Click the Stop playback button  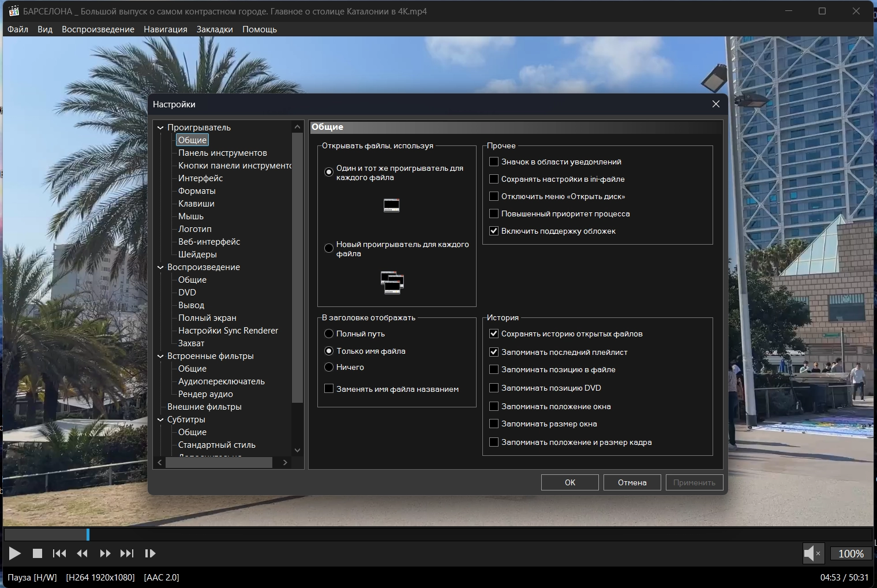point(38,553)
